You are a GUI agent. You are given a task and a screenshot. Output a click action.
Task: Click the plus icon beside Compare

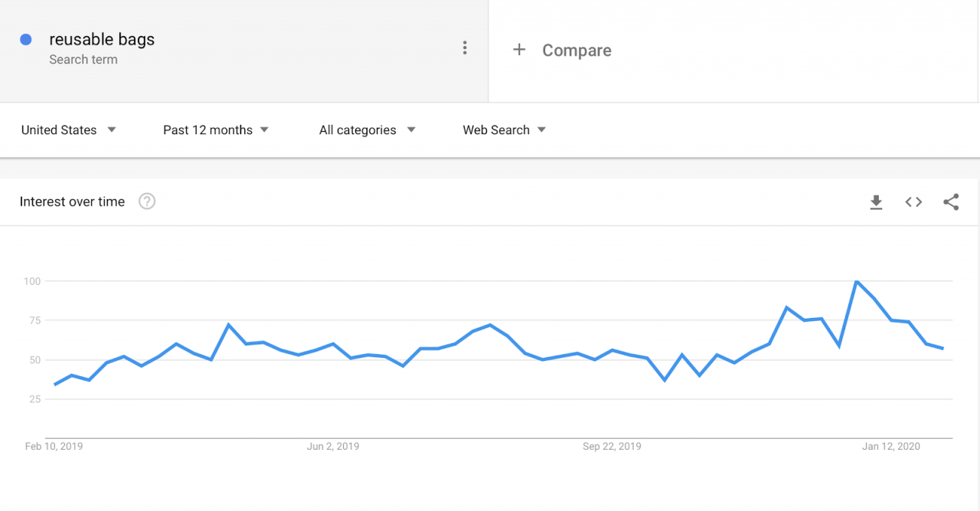tap(519, 50)
